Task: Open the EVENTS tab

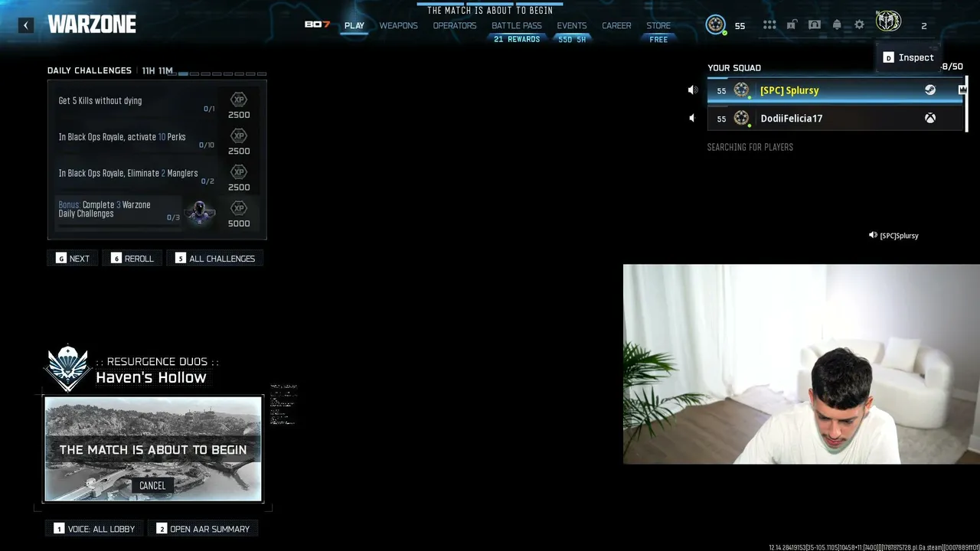Action: point(572,25)
